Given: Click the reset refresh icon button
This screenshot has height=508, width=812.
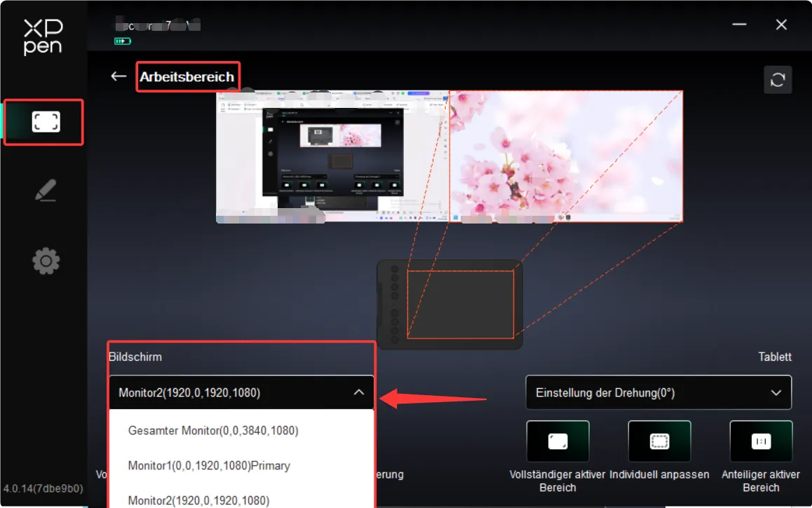Looking at the screenshot, I should 778,80.
